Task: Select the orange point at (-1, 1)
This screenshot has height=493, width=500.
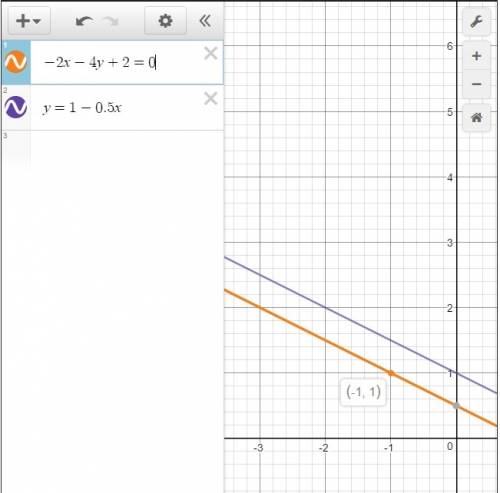Action: point(391,373)
